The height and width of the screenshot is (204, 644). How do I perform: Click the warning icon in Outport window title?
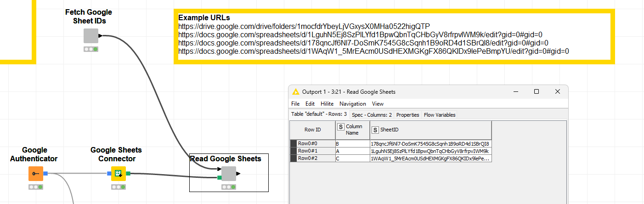tap(295, 91)
